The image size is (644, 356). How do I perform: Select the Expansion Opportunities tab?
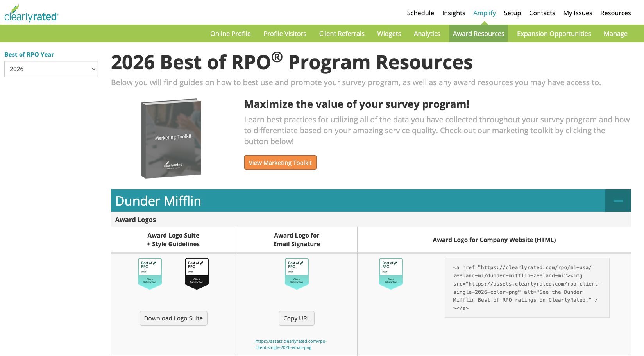(554, 34)
